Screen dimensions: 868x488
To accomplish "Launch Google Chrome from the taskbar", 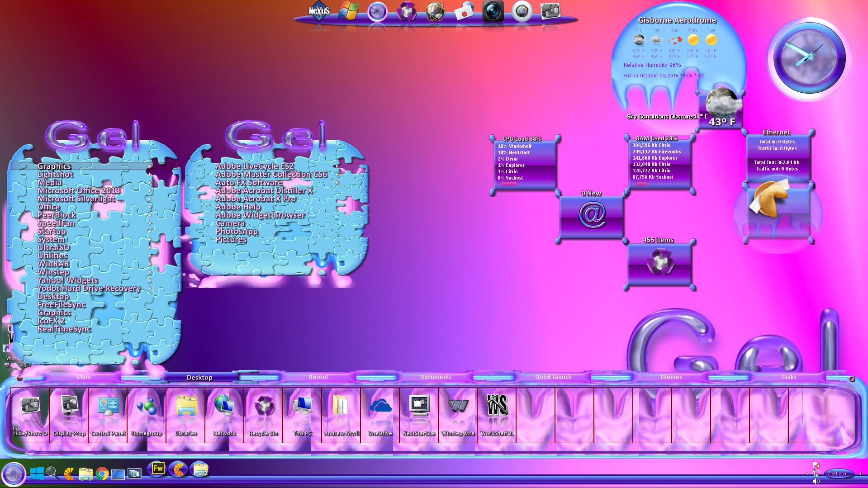I will click(102, 474).
